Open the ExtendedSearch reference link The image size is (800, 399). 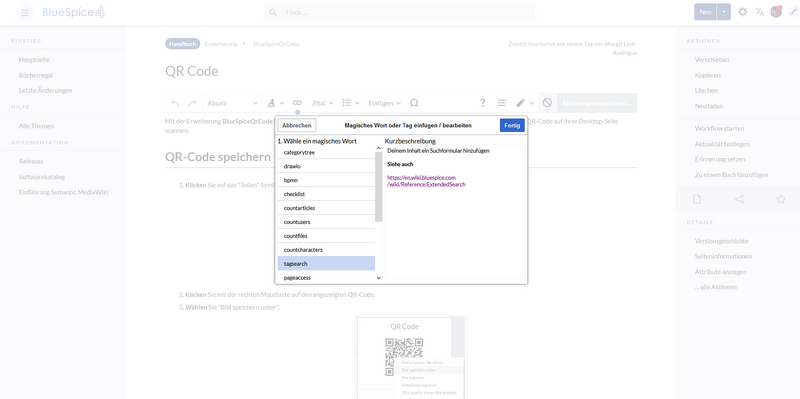coord(427,181)
